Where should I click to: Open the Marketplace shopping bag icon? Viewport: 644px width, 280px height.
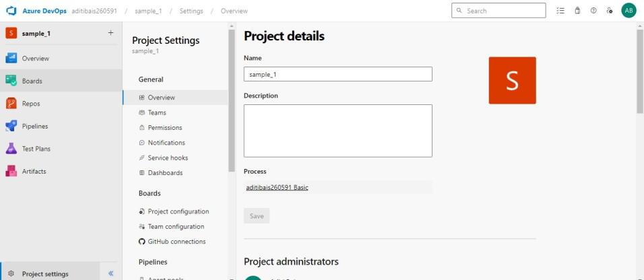[577, 11]
